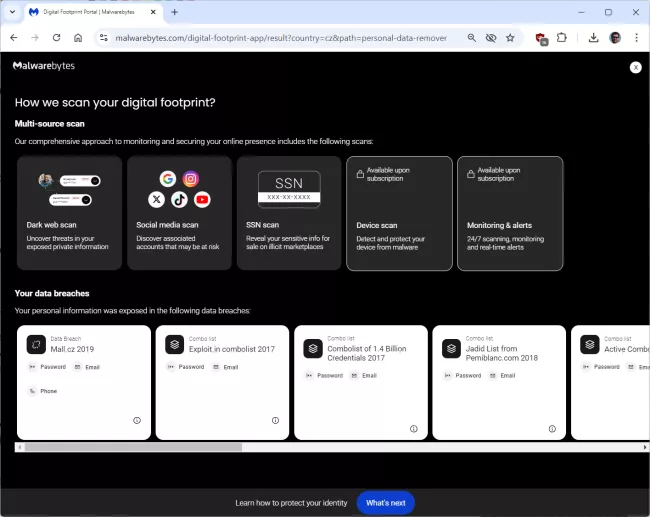Select the locked Device scan card
Image resolution: width=650 pixels, height=517 pixels.
[400, 214]
